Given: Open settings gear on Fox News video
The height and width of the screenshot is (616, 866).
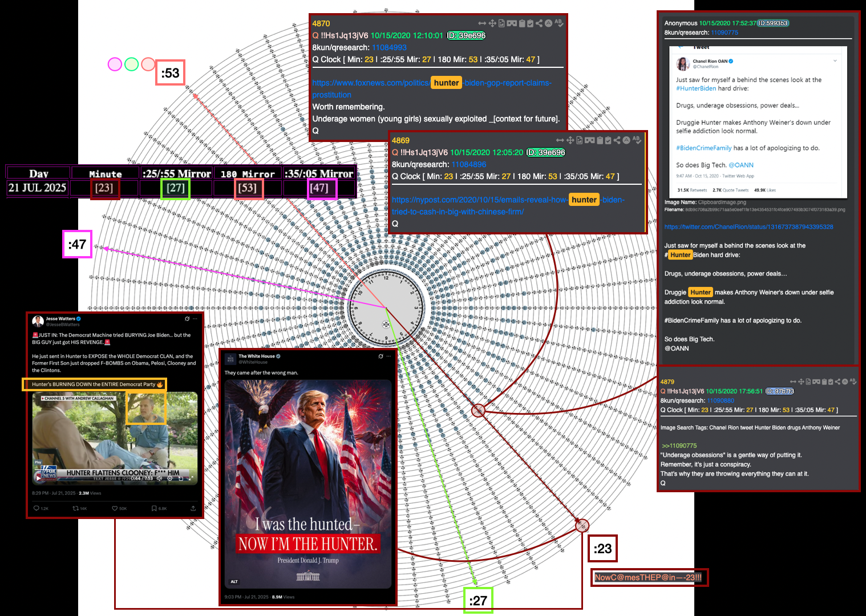Looking at the screenshot, I should click(169, 479).
